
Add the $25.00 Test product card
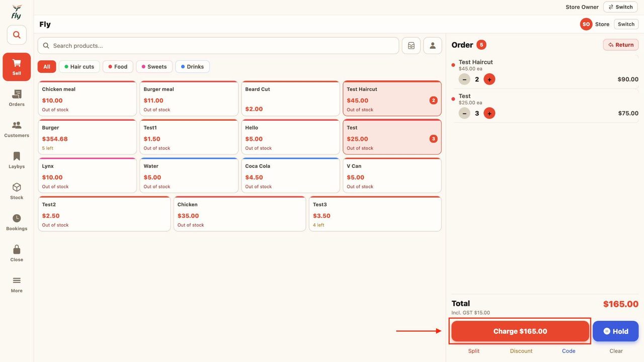coord(392,137)
